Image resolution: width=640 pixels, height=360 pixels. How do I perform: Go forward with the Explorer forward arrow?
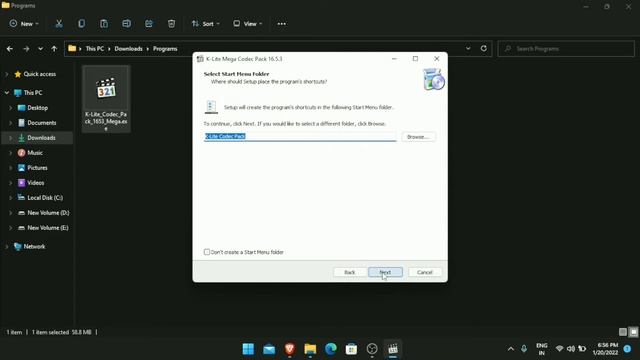(26, 49)
